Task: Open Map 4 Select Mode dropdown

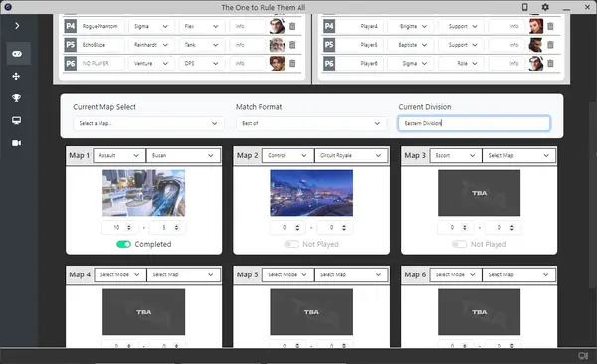Action: coord(120,274)
